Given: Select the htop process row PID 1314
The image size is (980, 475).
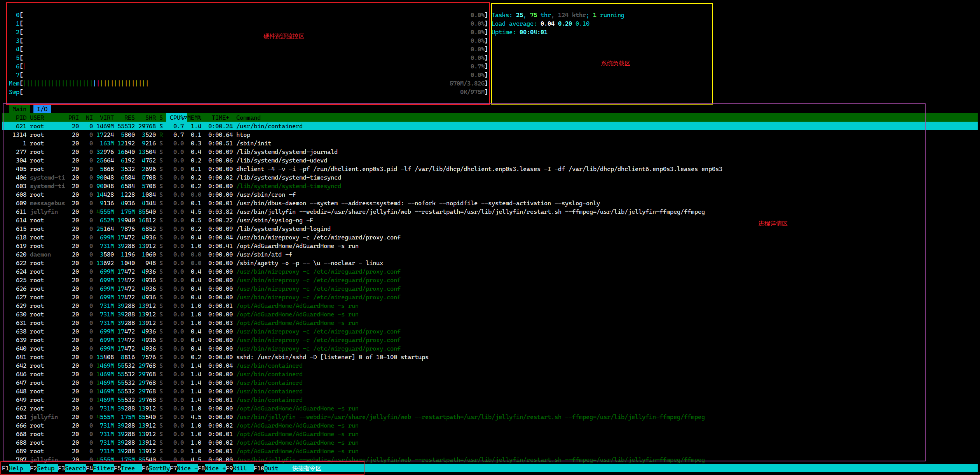Looking at the screenshot, I should tap(490, 135).
